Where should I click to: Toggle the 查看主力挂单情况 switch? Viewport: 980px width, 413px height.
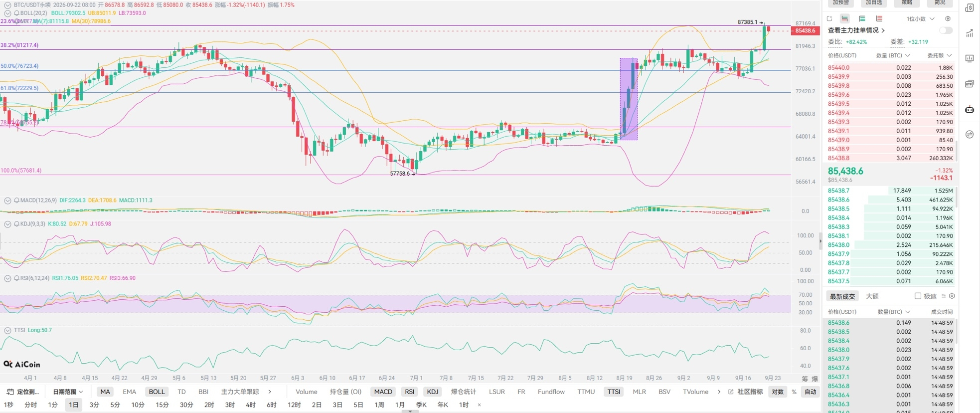tap(946, 30)
